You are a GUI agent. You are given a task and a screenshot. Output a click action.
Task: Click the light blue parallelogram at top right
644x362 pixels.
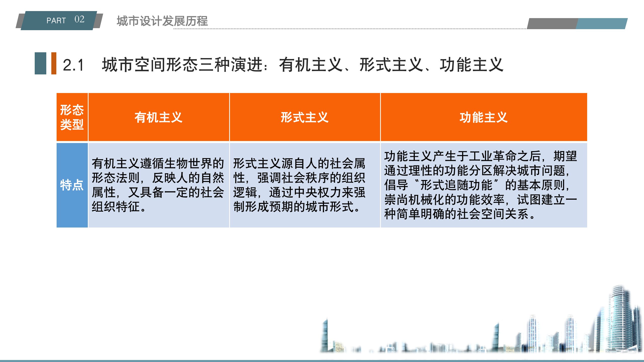point(601,24)
